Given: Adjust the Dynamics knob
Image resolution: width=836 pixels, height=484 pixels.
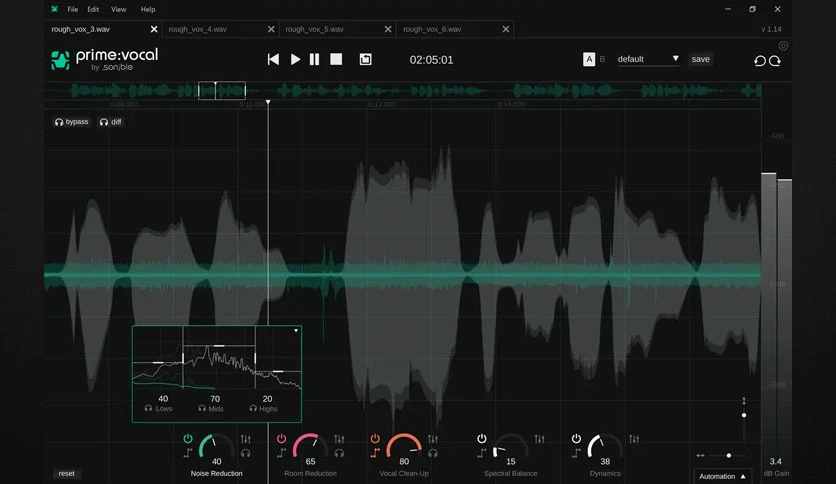Looking at the screenshot, I should 605,447.
